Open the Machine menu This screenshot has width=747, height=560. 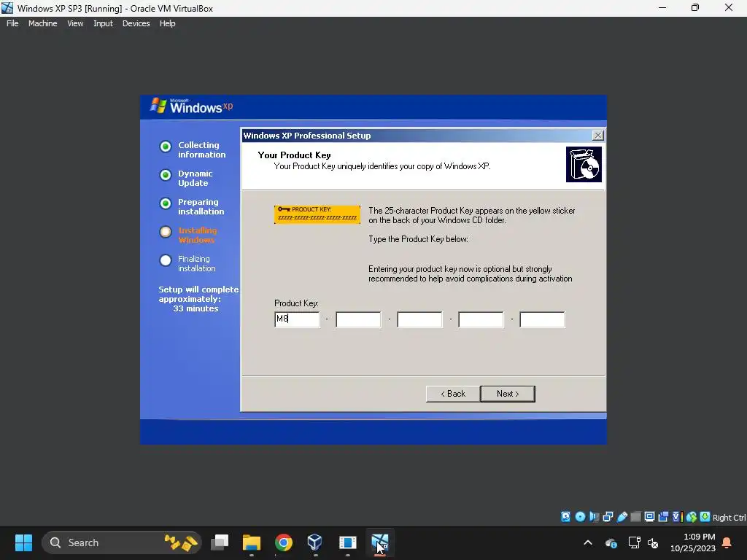pyautogui.click(x=42, y=23)
